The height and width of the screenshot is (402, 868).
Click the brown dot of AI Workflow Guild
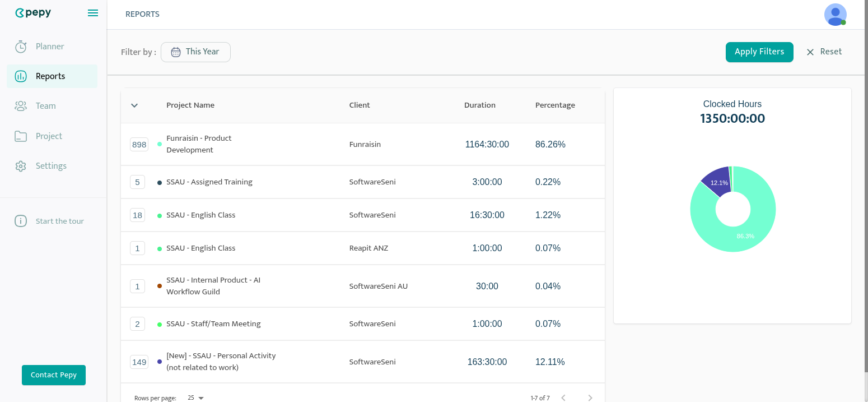click(160, 286)
